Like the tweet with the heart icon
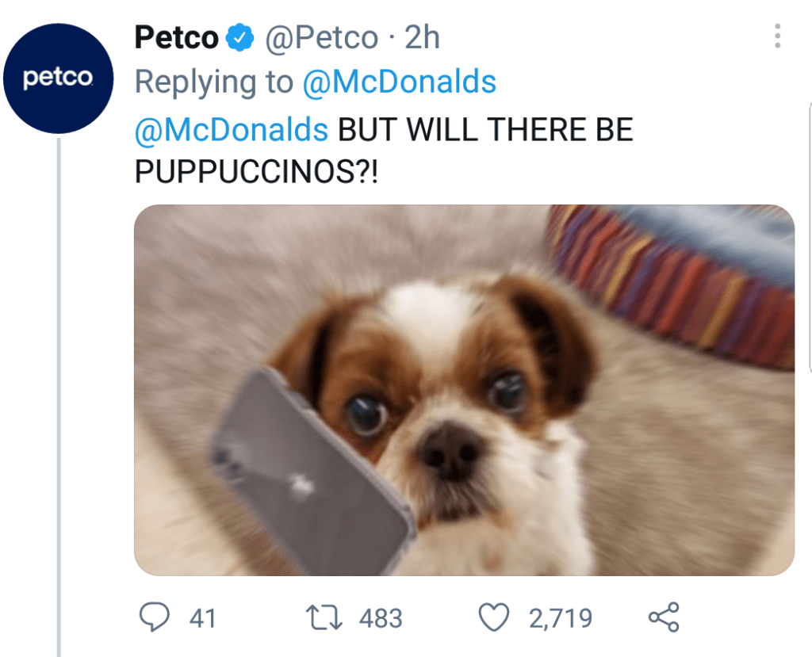812x657 pixels. pos(493,617)
